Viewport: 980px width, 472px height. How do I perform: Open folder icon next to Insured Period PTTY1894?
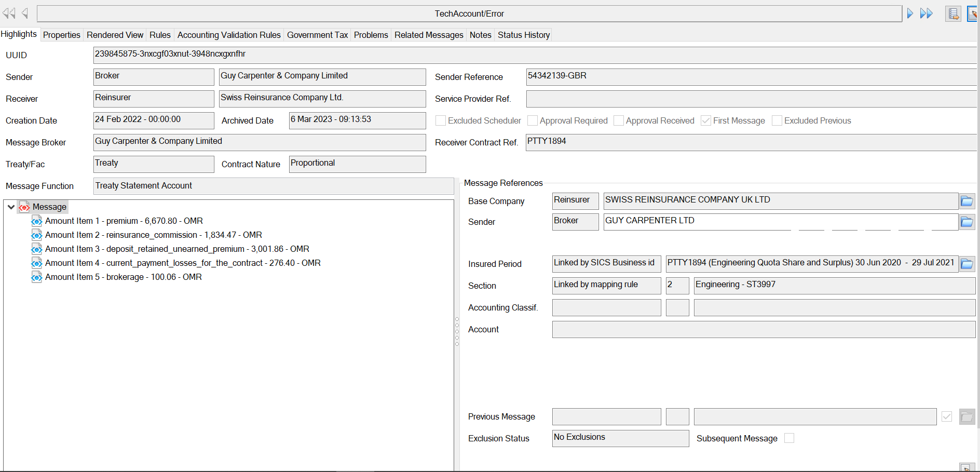[x=967, y=264]
